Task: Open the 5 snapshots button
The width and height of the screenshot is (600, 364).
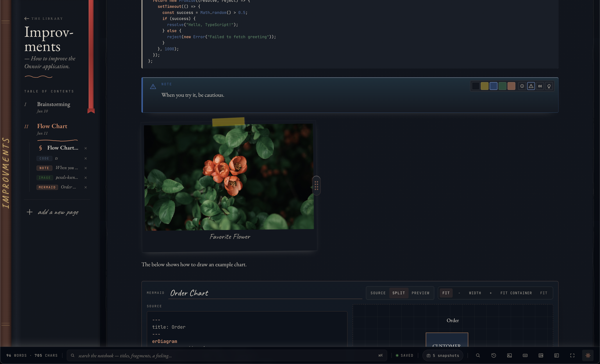Action: (443, 355)
